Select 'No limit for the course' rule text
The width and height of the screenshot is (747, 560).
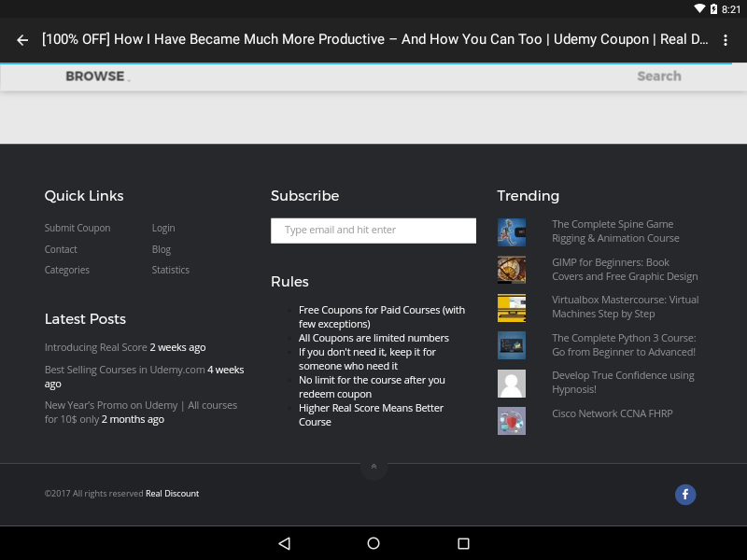[372, 386]
